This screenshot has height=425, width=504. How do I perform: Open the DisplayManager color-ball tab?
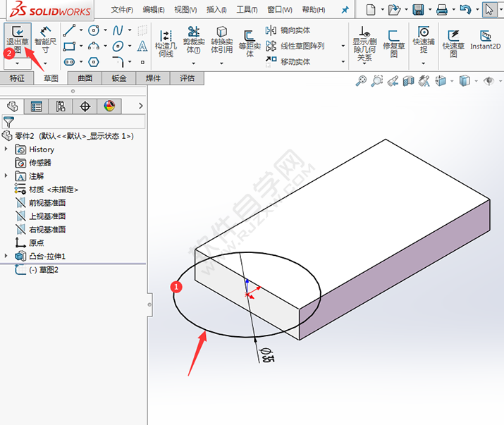click(109, 106)
